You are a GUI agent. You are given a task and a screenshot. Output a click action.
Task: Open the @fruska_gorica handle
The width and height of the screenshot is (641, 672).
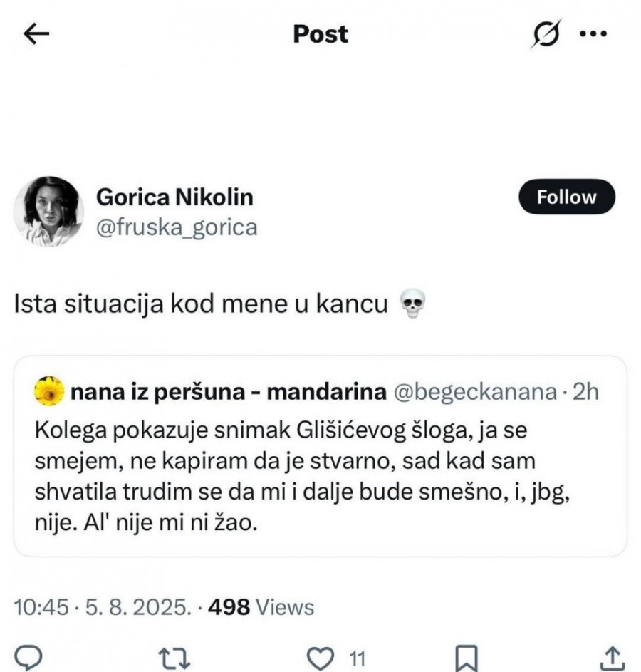pos(176,227)
